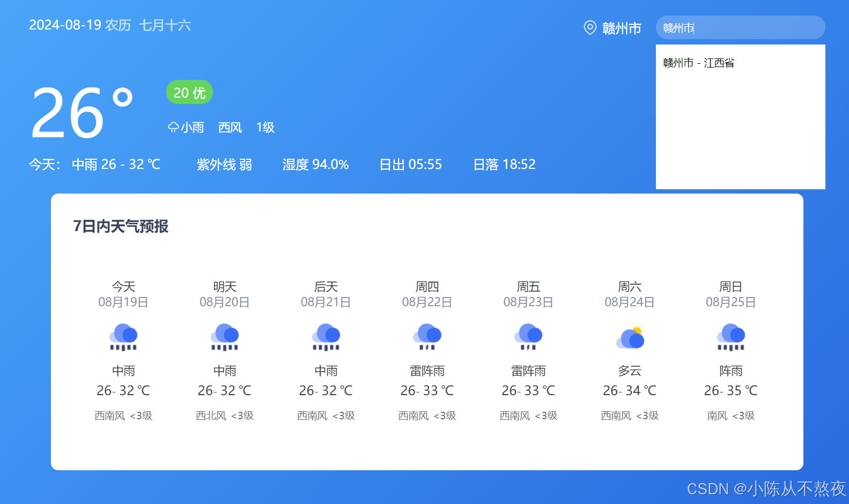Click the 西北风 <3级 wind text
This screenshot has height=504, width=849.
225,416
